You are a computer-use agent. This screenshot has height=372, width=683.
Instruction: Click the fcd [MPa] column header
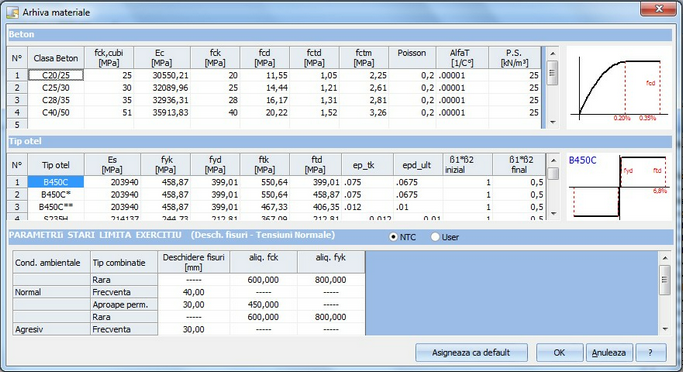(x=264, y=58)
